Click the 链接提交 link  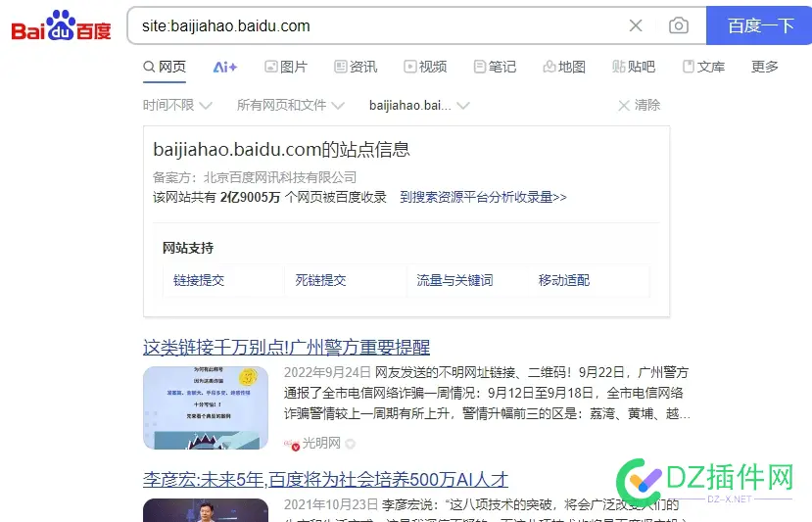coord(199,281)
